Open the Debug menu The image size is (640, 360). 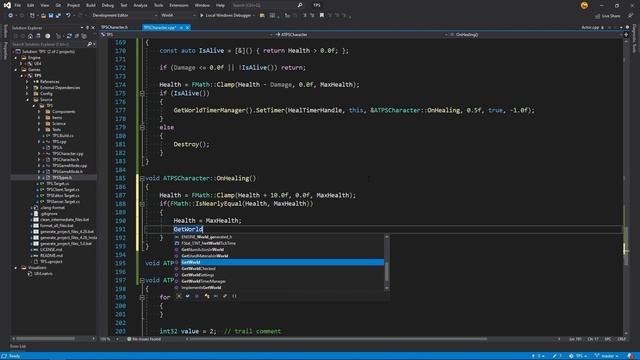click(108, 5)
